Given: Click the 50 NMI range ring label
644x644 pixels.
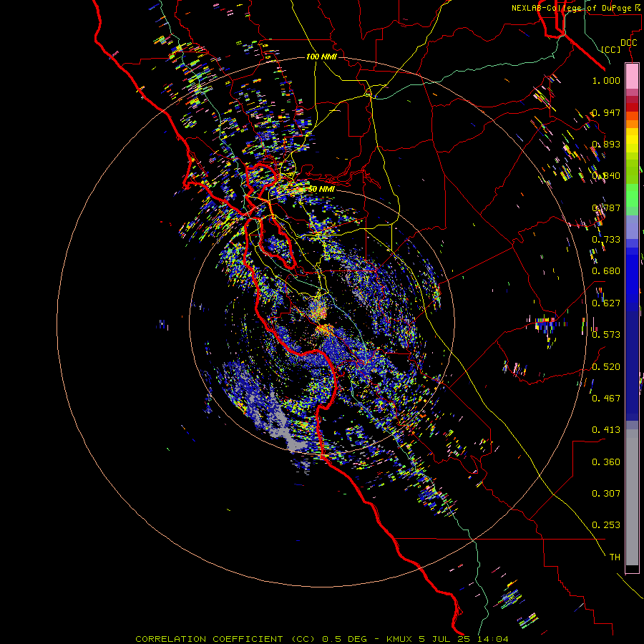Looking at the screenshot, I should pyautogui.click(x=321, y=189).
